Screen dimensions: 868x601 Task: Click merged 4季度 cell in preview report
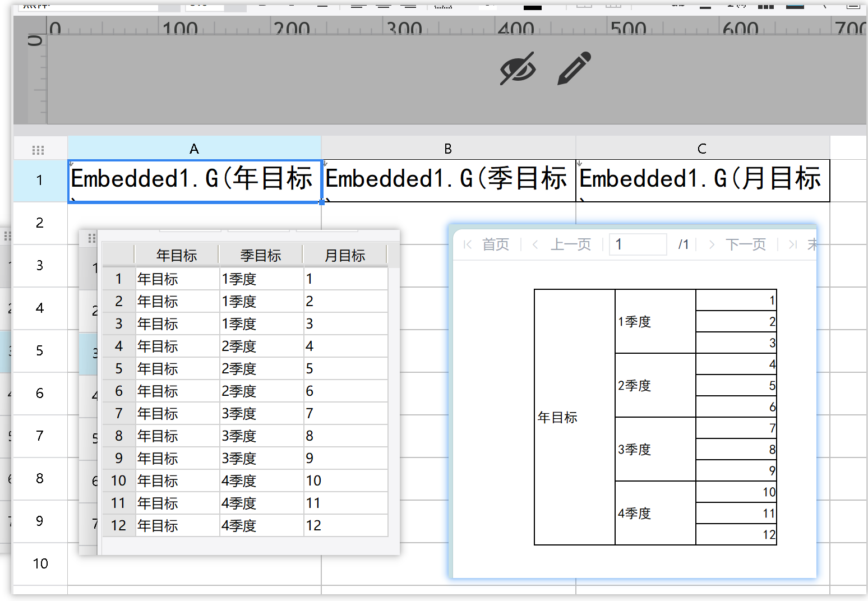coord(655,513)
